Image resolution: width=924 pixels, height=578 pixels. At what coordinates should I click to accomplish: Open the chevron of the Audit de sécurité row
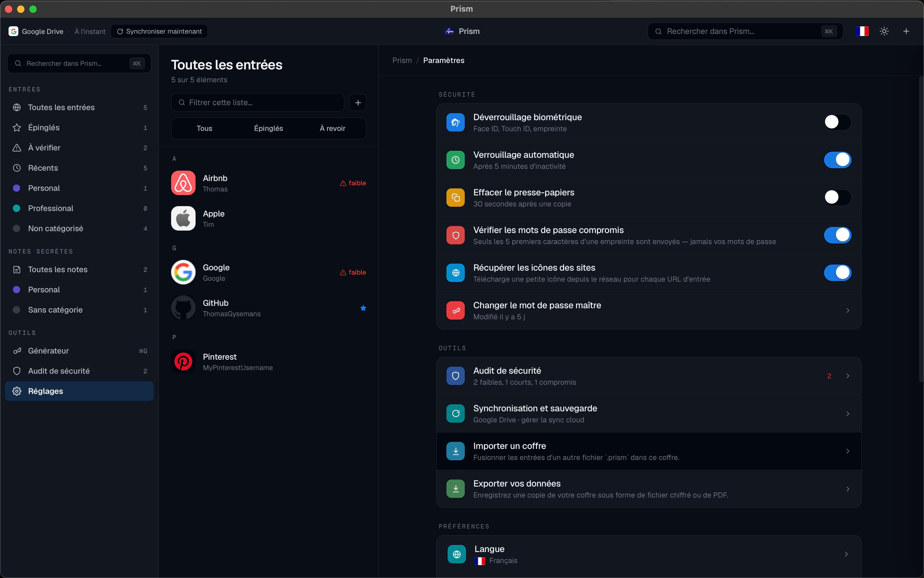[x=848, y=376]
